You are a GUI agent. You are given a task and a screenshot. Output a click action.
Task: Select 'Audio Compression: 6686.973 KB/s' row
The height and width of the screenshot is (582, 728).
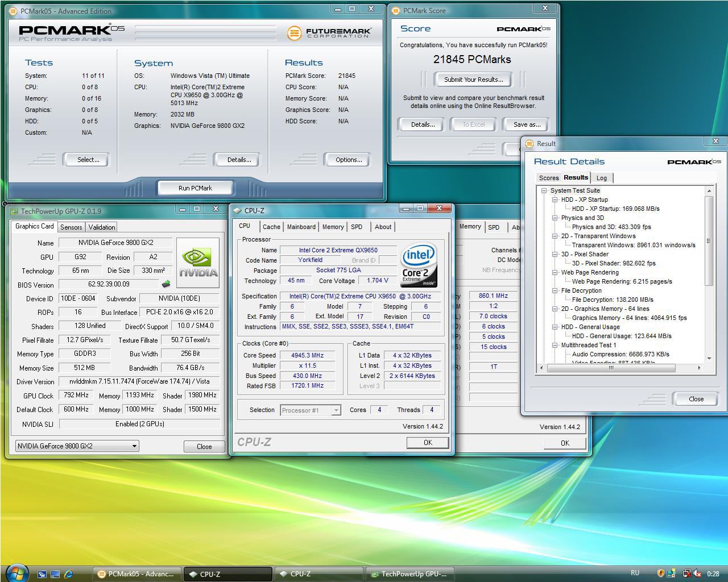621,354
